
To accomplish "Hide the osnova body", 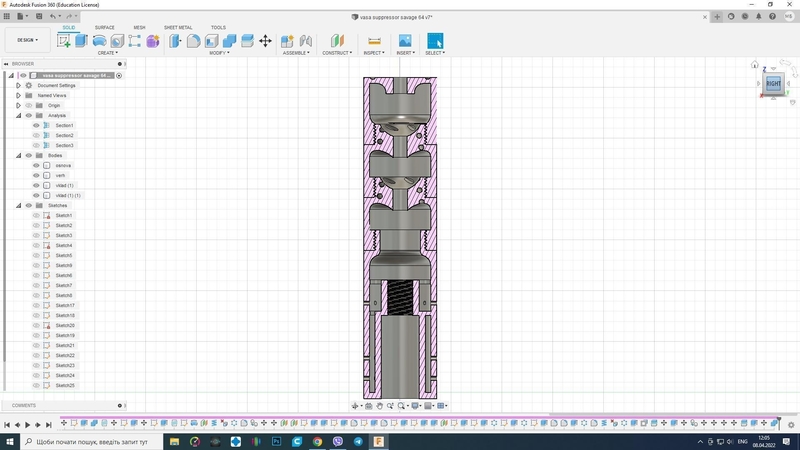I will [x=36, y=165].
